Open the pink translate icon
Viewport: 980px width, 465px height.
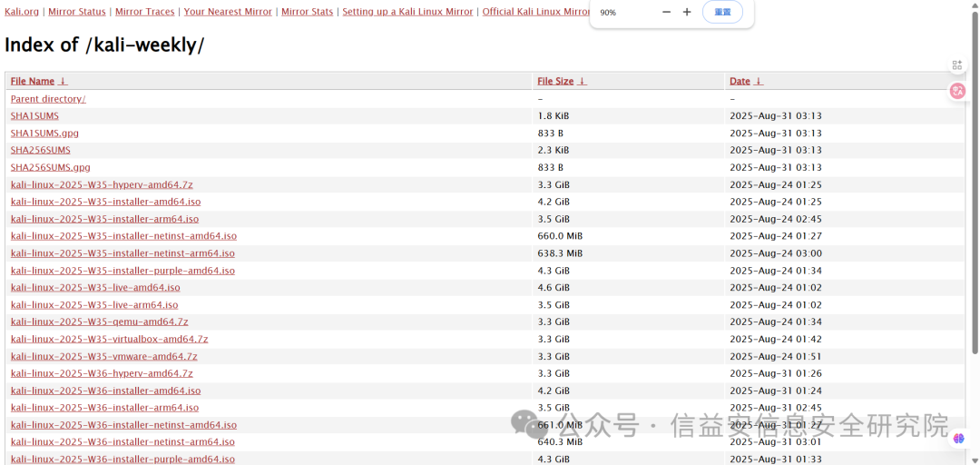pyautogui.click(x=957, y=91)
